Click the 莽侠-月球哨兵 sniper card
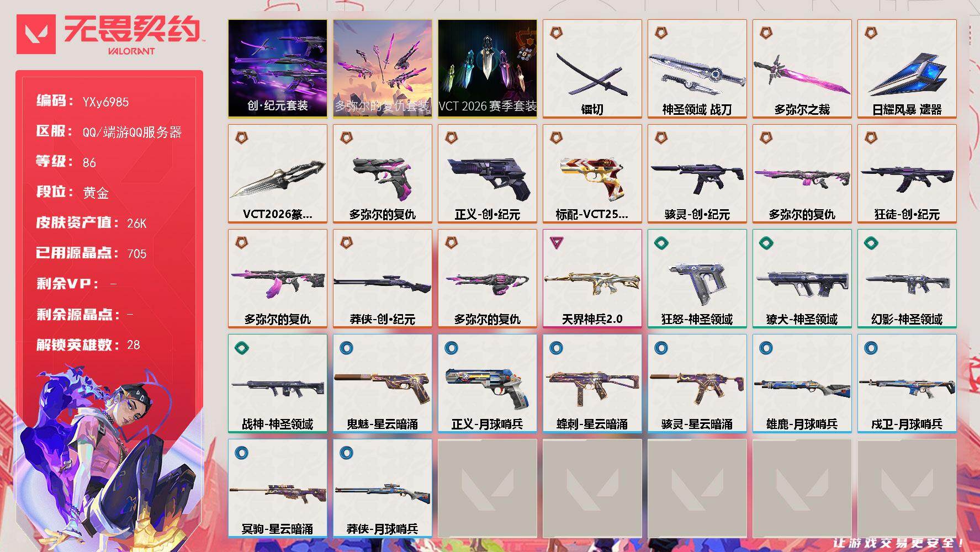This screenshot has width=980, height=552. click(383, 488)
